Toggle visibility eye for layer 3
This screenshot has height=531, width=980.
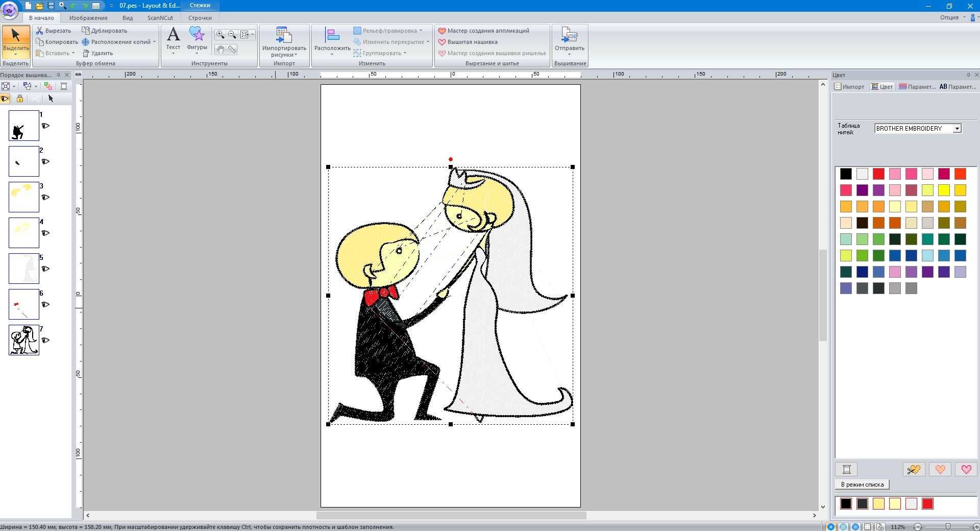pos(45,197)
